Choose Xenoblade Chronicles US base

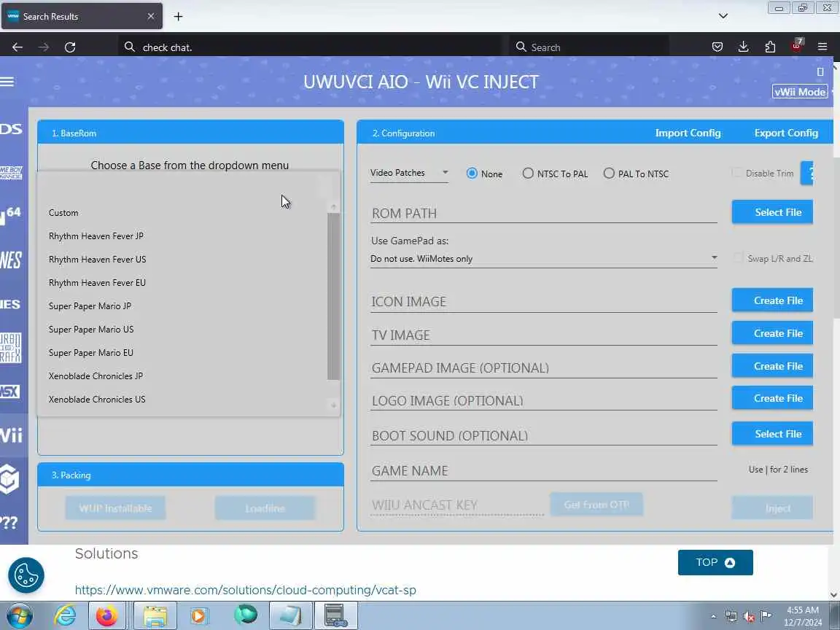click(x=182, y=399)
